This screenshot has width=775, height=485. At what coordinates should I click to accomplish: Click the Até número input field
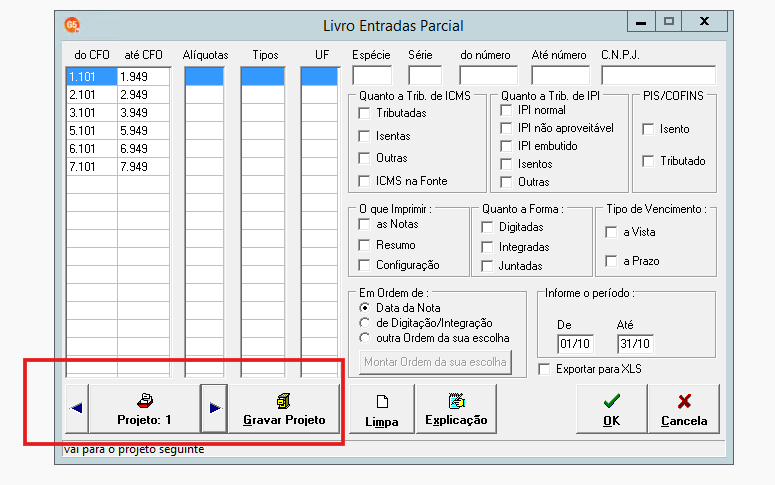(560, 76)
